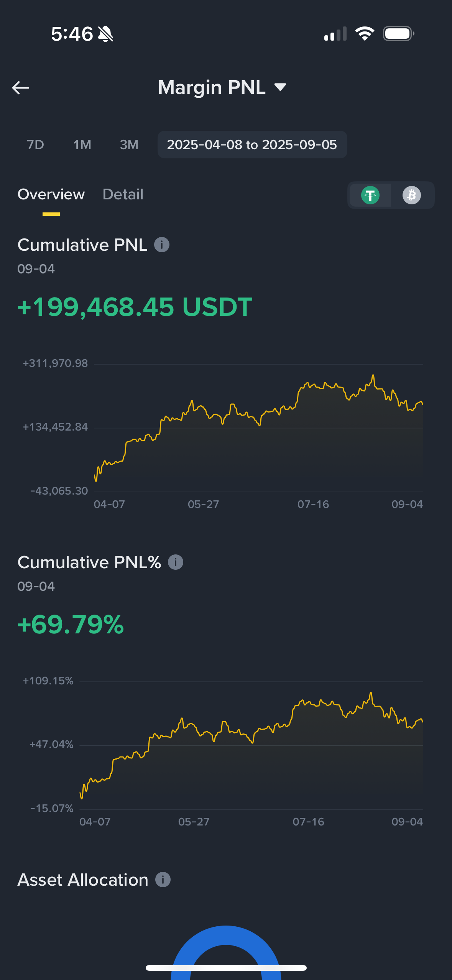Choose the 3M time range
Screen dimensions: 452x980
click(x=129, y=145)
